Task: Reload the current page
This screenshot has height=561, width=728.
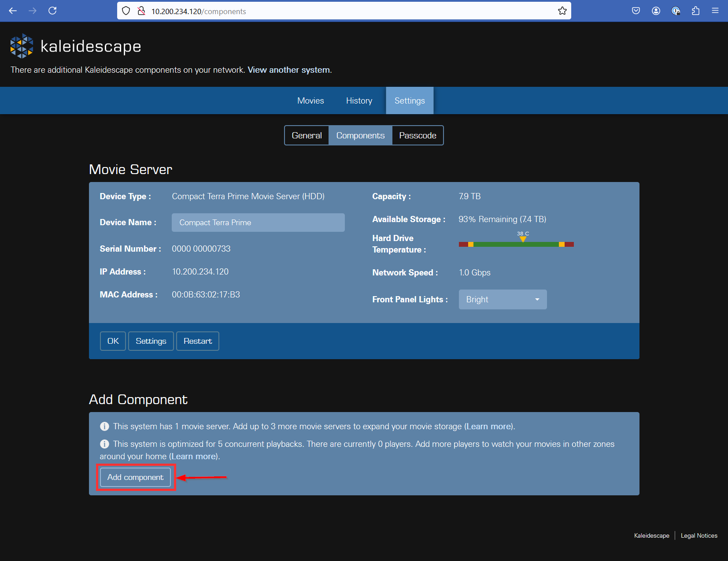Action: pos(53,11)
